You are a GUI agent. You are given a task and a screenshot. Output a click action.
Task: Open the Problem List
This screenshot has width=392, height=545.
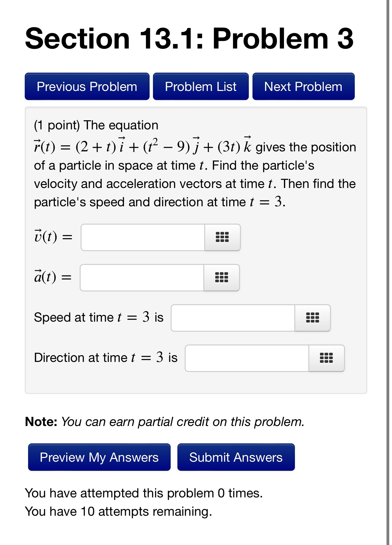pyautogui.click(x=200, y=86)
